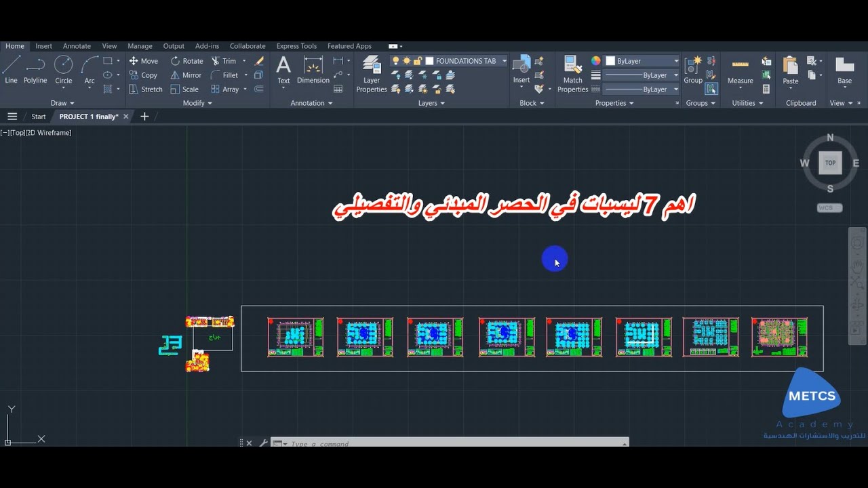Expand the Annotation panel
This screenshot has width=868, height=488.
coord(311,103)
